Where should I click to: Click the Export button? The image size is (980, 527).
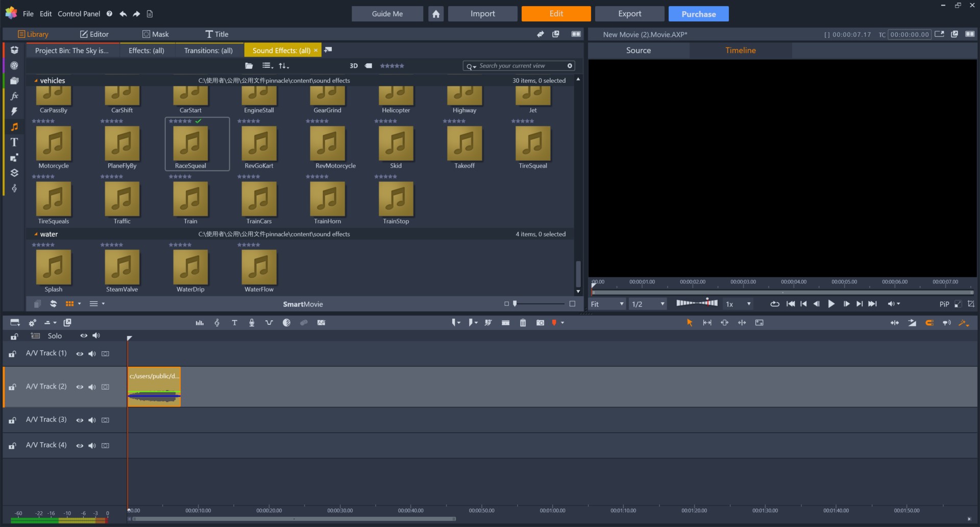[x=629, y=14]
